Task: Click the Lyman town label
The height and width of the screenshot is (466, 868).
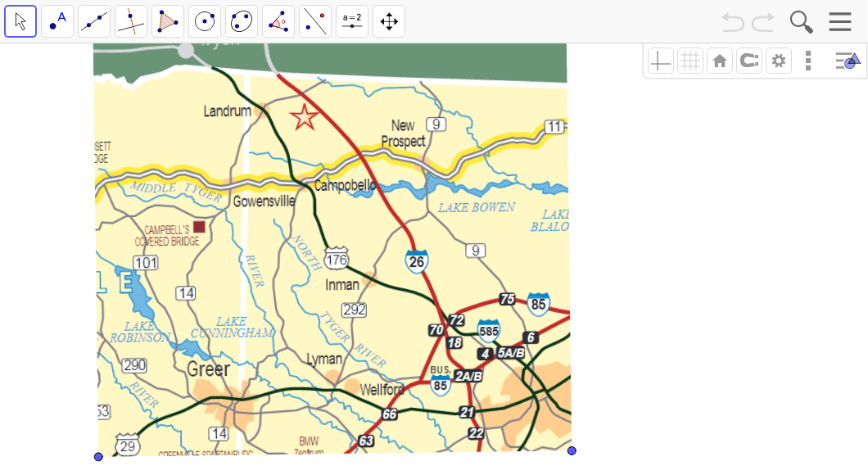Action: (x=324, y=360)
